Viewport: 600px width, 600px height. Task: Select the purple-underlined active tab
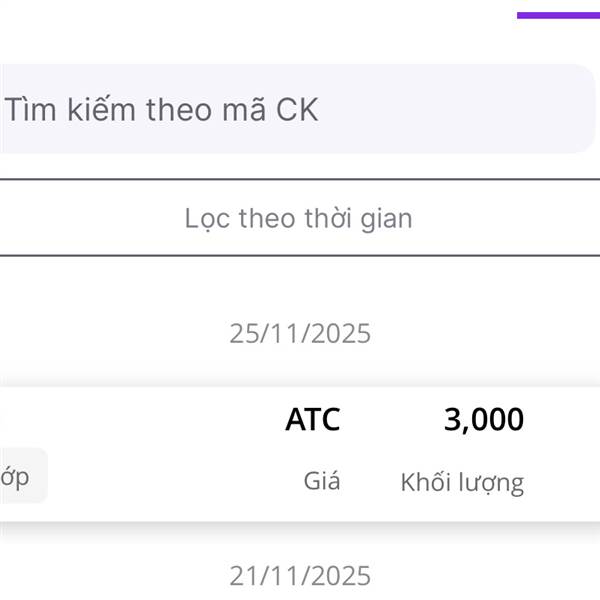pos(558,14)
